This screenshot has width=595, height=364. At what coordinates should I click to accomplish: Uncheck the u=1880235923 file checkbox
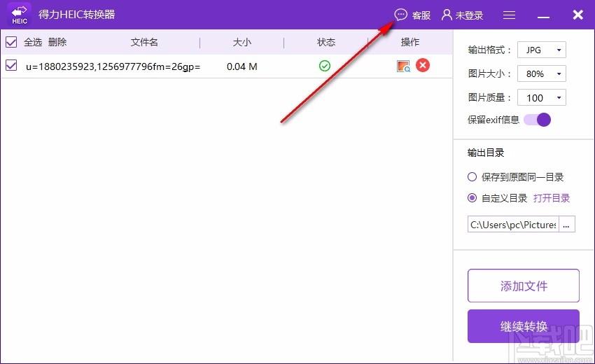11,65
